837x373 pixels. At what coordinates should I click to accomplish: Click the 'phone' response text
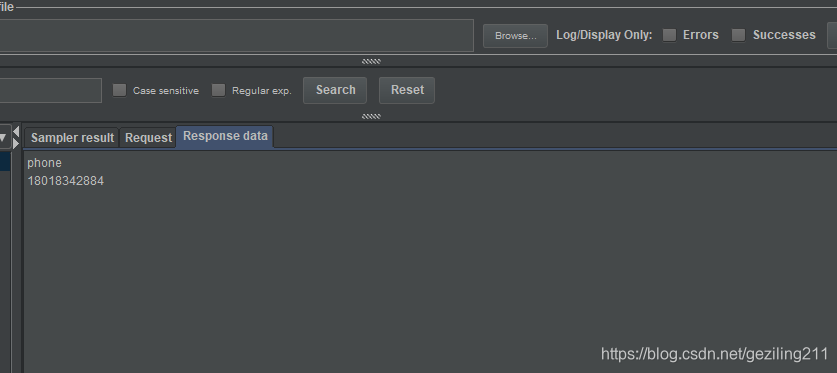pyautogui.click(x=44, y=163)
